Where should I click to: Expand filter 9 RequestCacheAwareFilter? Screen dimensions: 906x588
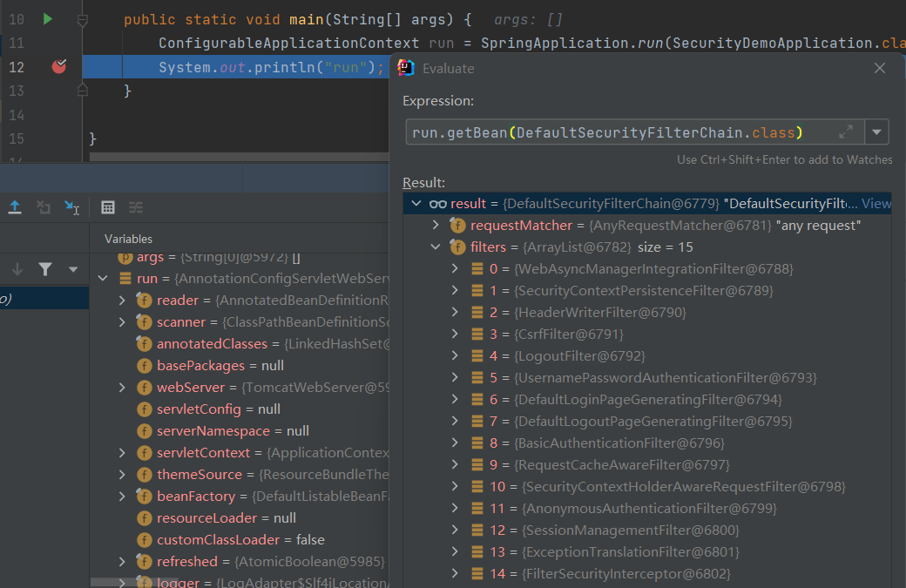[455, 464]
